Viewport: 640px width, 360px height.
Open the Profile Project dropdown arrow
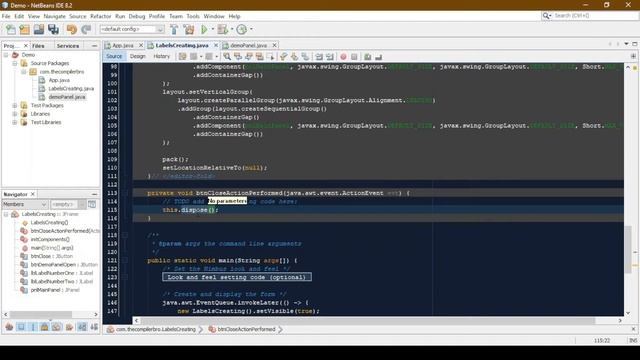pyautogui.click(x=251, y=29)
